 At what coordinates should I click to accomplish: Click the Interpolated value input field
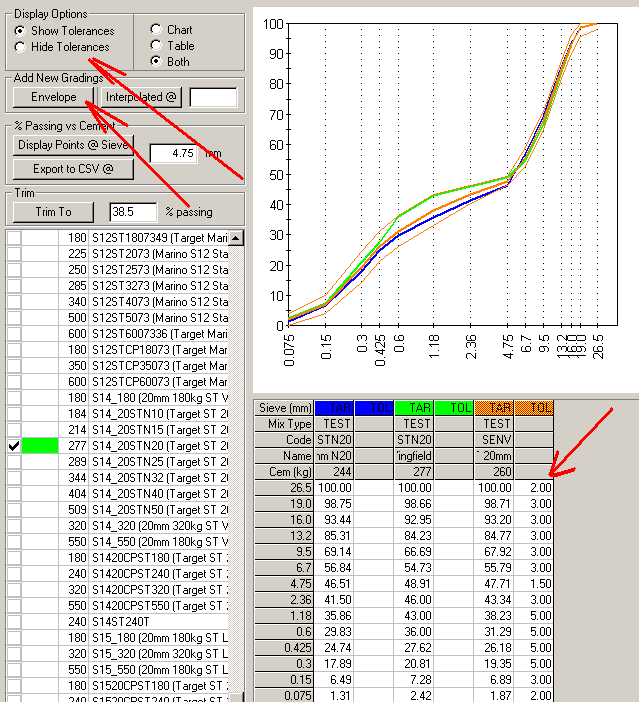coord(213,97)
